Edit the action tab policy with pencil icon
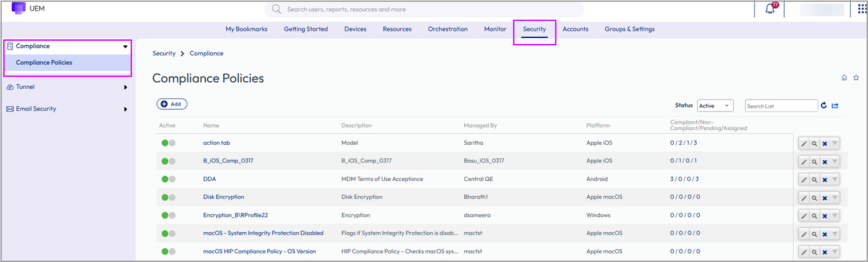Screen dimensions: 868x262 (x=804, y=144)
